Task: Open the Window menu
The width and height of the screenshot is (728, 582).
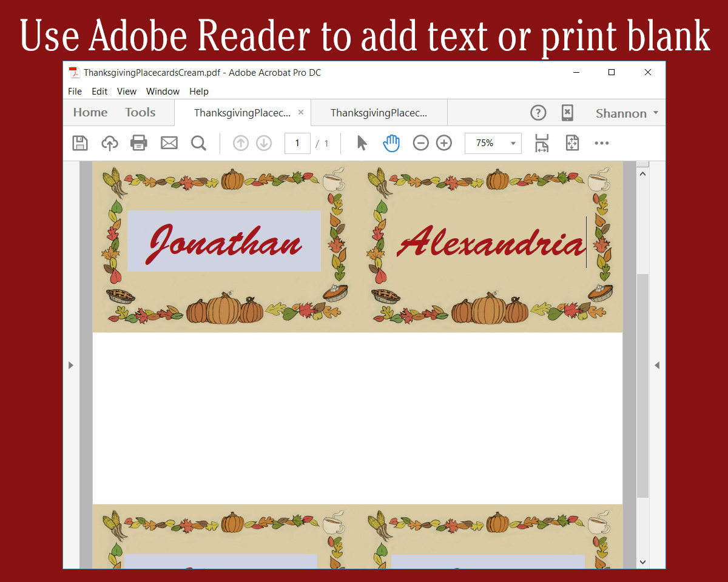Action: (x=163, y=92)
